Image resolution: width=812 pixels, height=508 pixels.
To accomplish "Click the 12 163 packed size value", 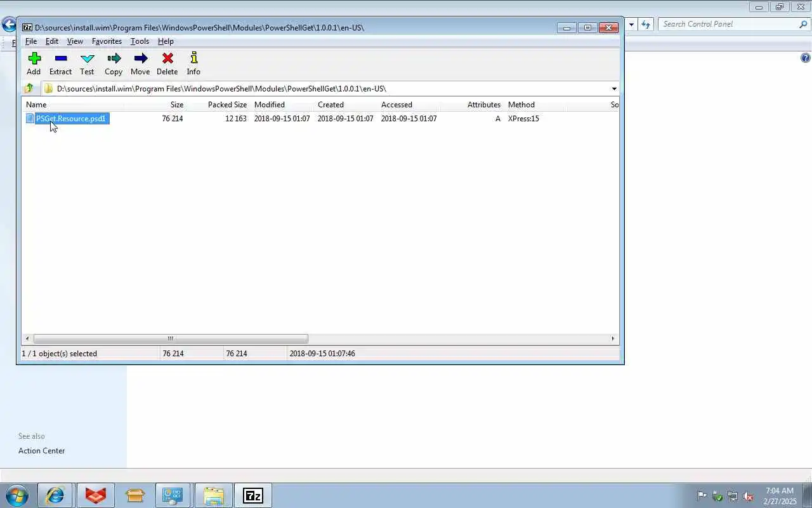I will [236, 119].
